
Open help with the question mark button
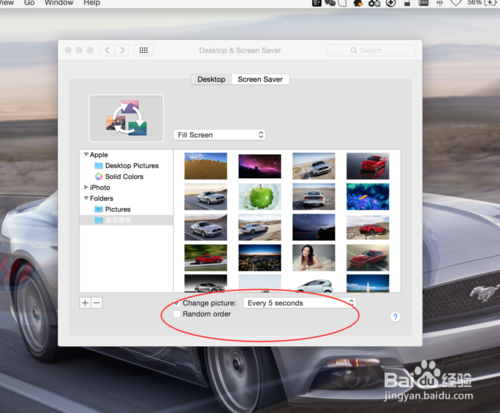click(395, 317)
